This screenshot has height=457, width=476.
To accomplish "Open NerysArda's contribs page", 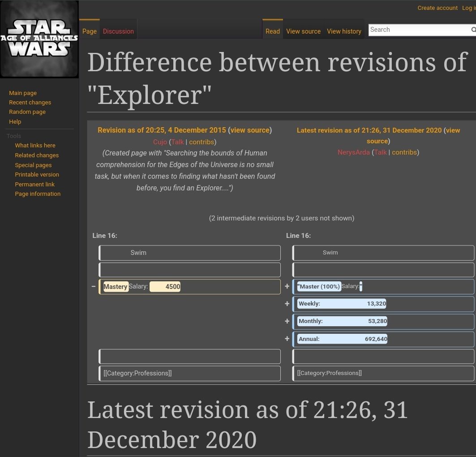I will (x=404, y=152).
